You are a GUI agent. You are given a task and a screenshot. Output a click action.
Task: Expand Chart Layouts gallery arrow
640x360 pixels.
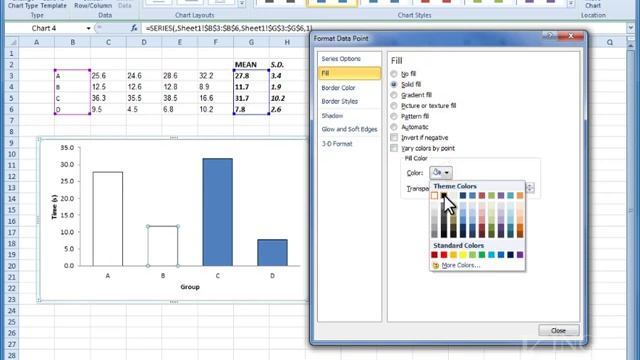242,4
